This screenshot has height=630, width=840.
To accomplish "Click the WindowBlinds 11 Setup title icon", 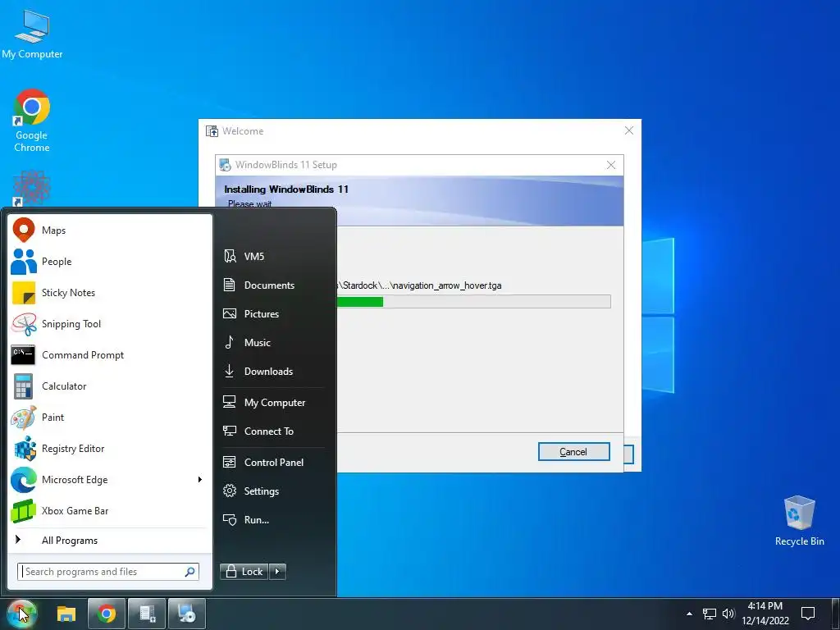I will click(226, 165).
